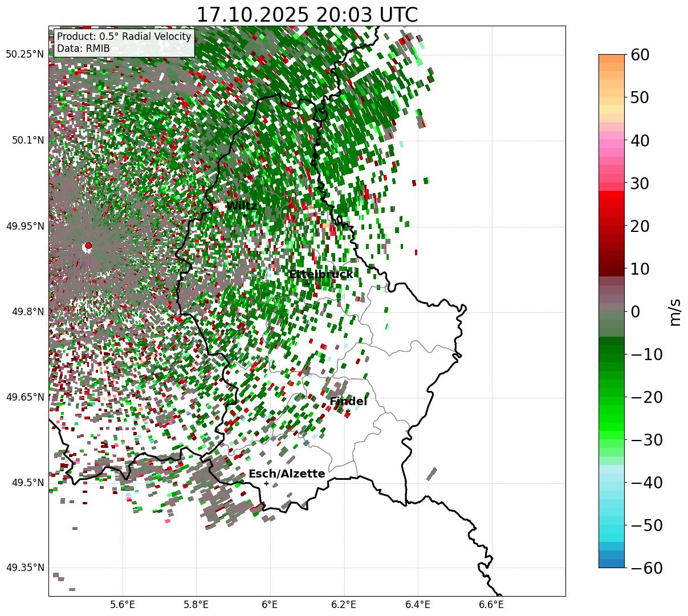
Task: Select the Esch/Alzette city label
Action: click(287, 474)
